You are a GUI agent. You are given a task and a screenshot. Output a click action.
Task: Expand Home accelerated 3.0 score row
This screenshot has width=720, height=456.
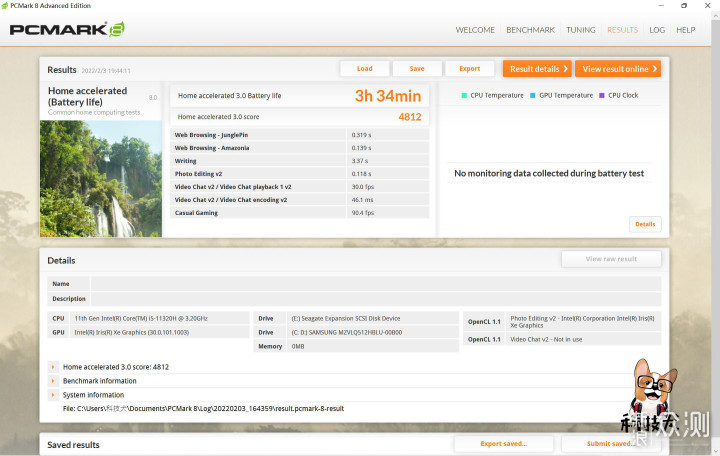(53, 367)
